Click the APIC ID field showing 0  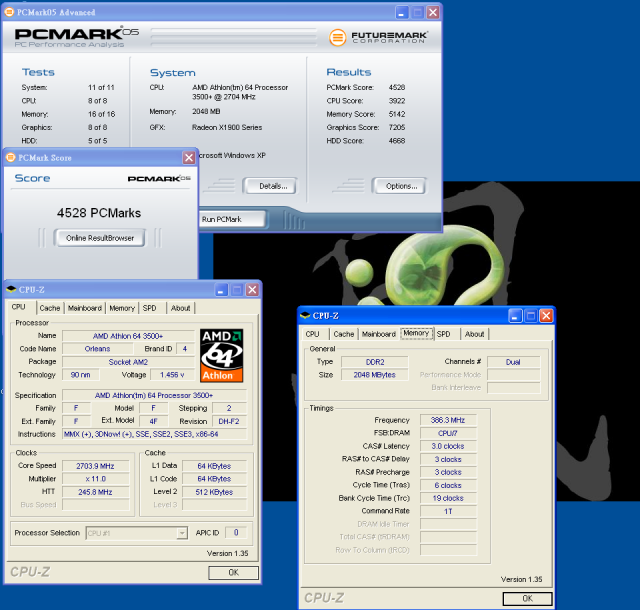coord(236,532)
